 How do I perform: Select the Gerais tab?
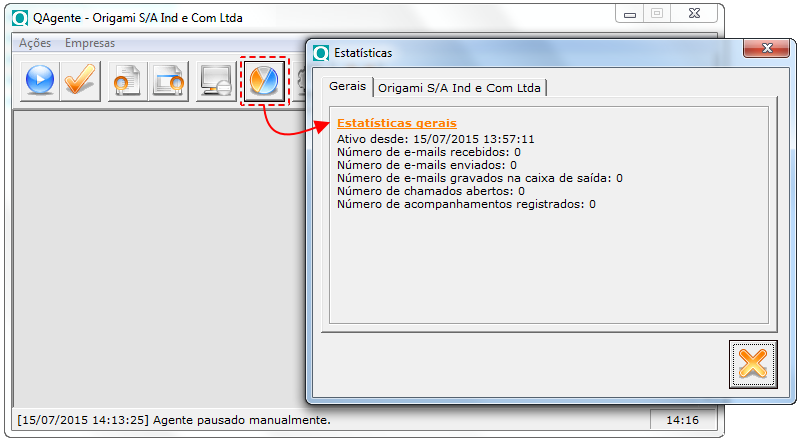[347, 86]
